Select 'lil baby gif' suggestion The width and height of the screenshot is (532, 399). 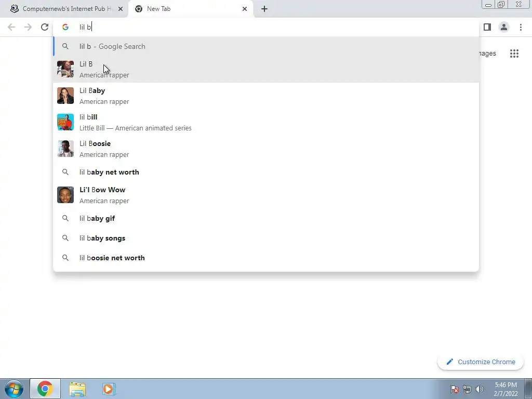(x=266, y=219)
